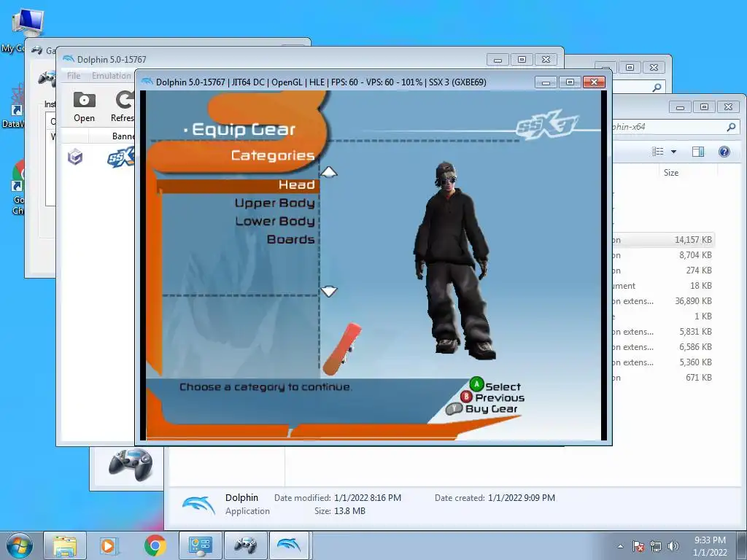The height and width of the screenshot is (560, 747).
Task: Click the up arrow above category list
Action: (329, 172)
